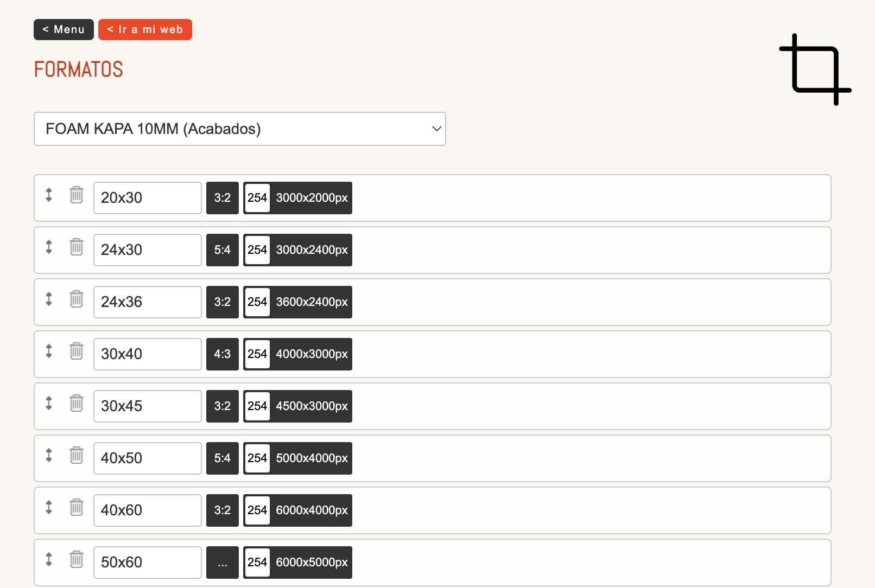Click into the 40x60 size text field
875x588 pixels.
147,510
